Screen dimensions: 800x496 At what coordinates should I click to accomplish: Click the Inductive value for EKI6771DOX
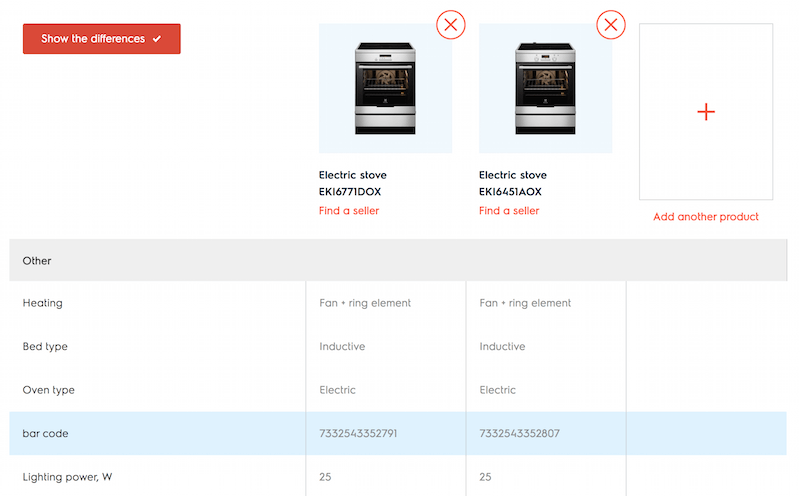342,347
